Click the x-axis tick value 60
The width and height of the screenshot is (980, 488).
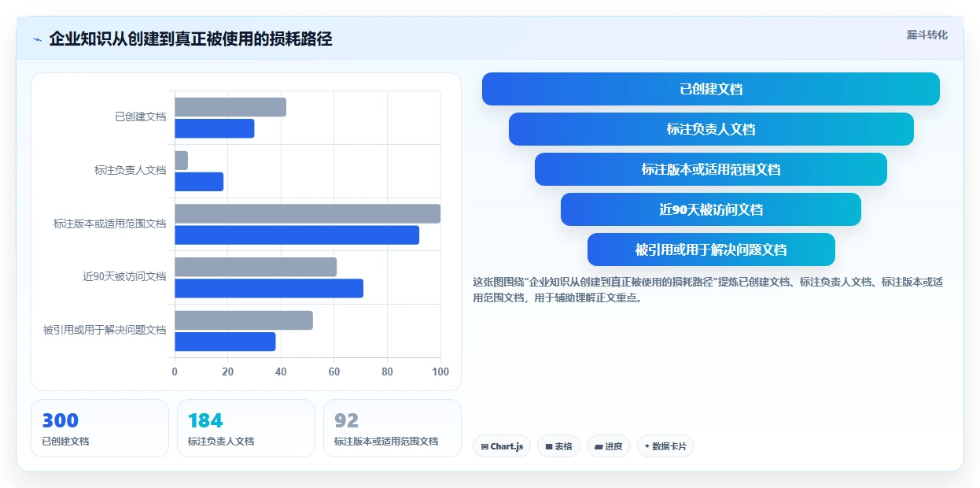click(334, 372)
